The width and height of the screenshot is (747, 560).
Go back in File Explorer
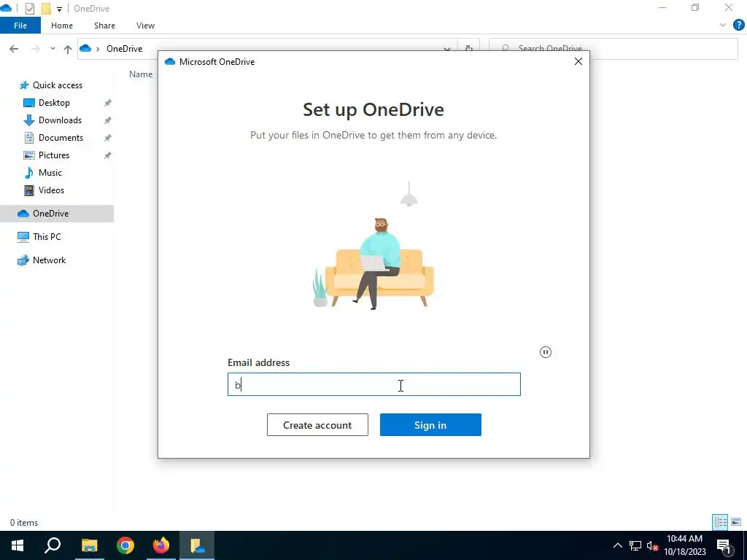point(14,49)
